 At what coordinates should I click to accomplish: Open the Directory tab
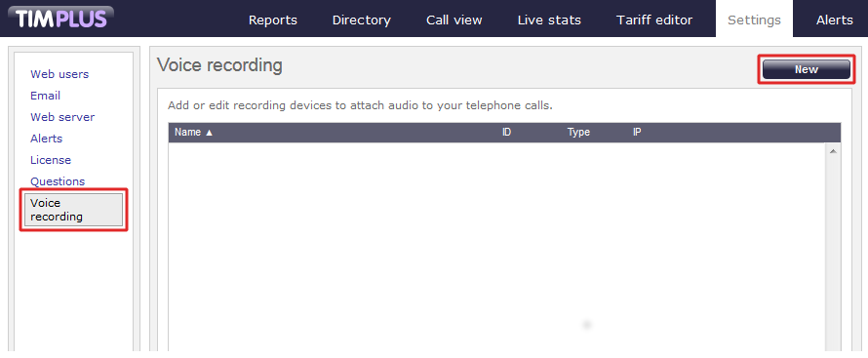click(x=362, y=20)
